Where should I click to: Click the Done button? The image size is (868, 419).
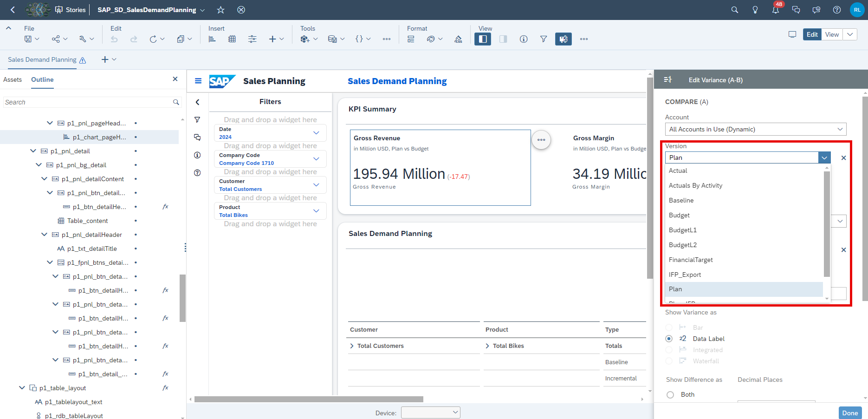tap(850, 413)
